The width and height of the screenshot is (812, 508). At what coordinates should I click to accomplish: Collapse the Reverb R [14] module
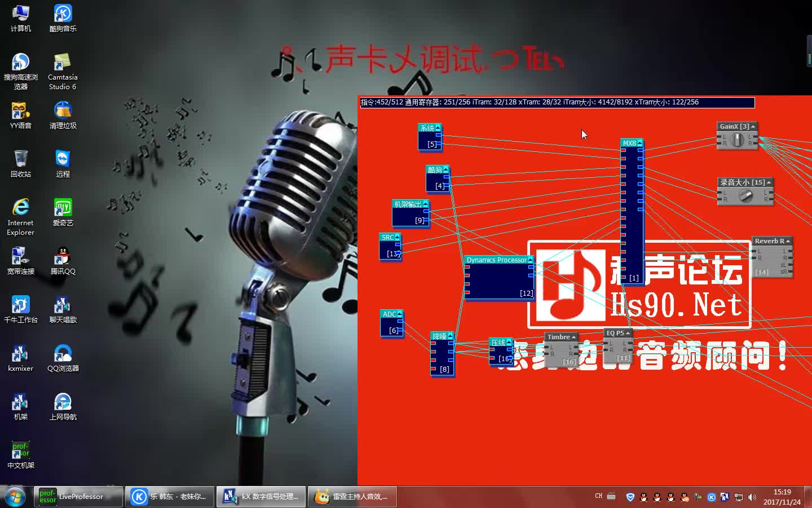[x=789, y=240]
